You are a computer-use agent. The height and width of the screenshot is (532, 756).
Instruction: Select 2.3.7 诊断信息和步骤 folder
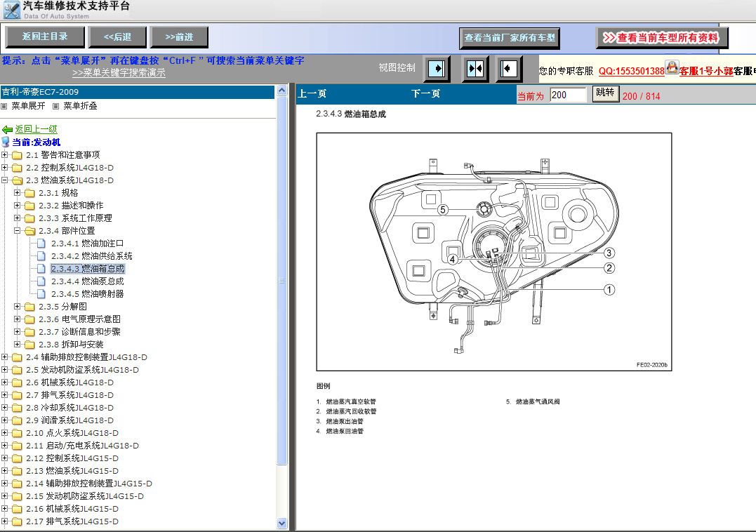pos(79,332)
